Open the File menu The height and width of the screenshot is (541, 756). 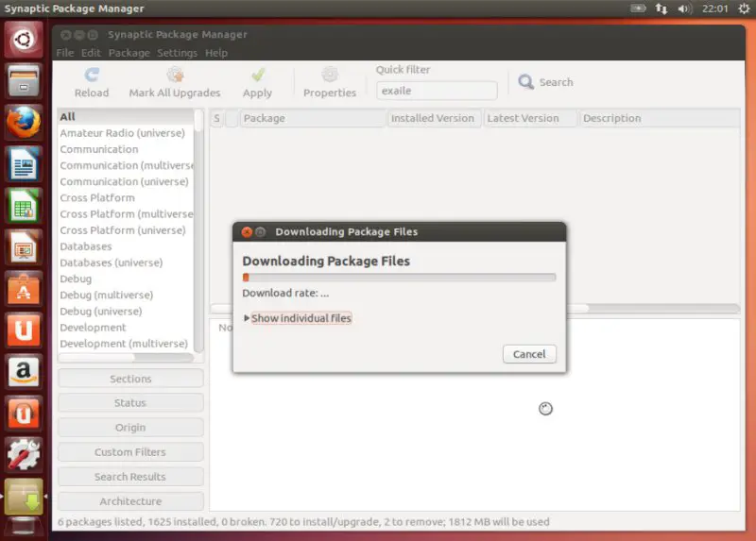click(65, 53)
